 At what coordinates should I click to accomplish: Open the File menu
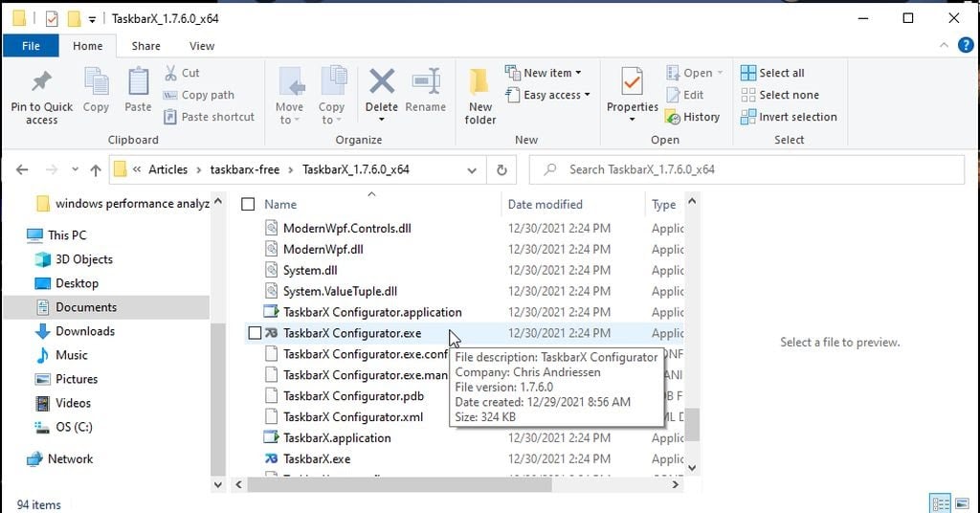click(x=31, y=46)
